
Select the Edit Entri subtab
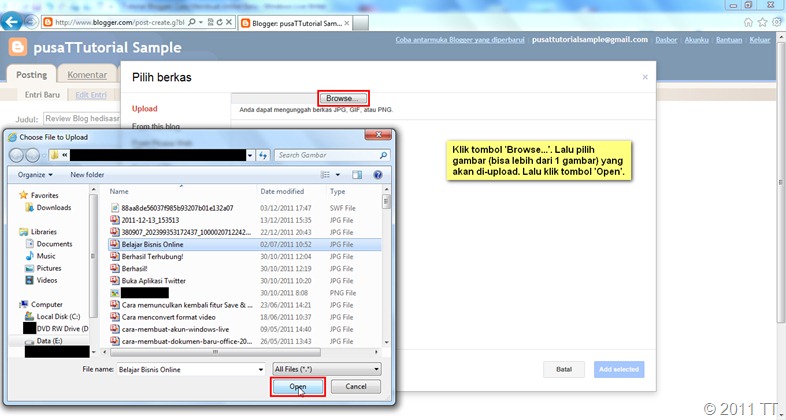point(91,94)
